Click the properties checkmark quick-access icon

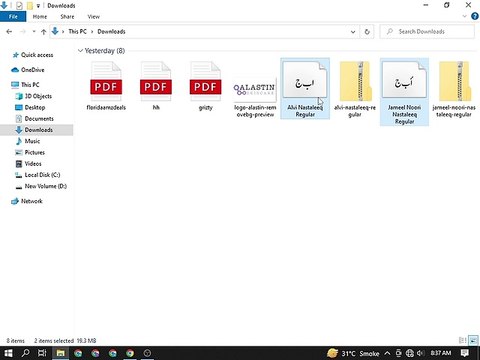[x=19, y=5]
